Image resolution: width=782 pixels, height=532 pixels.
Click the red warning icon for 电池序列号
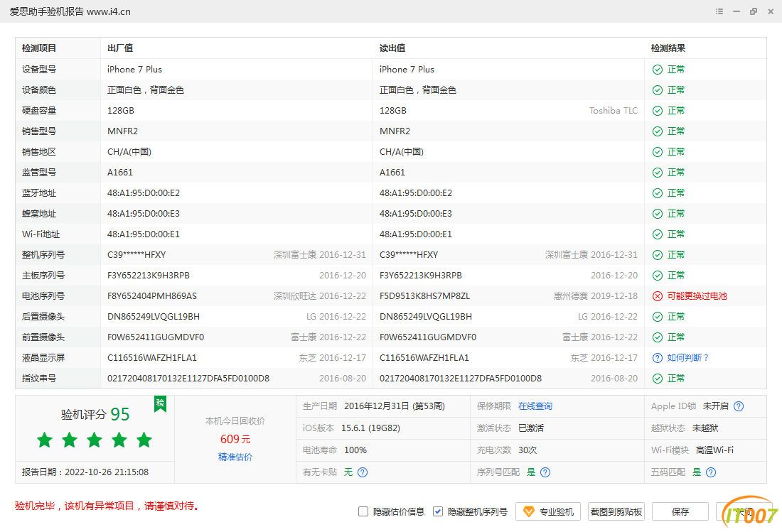tap(658, 296)
